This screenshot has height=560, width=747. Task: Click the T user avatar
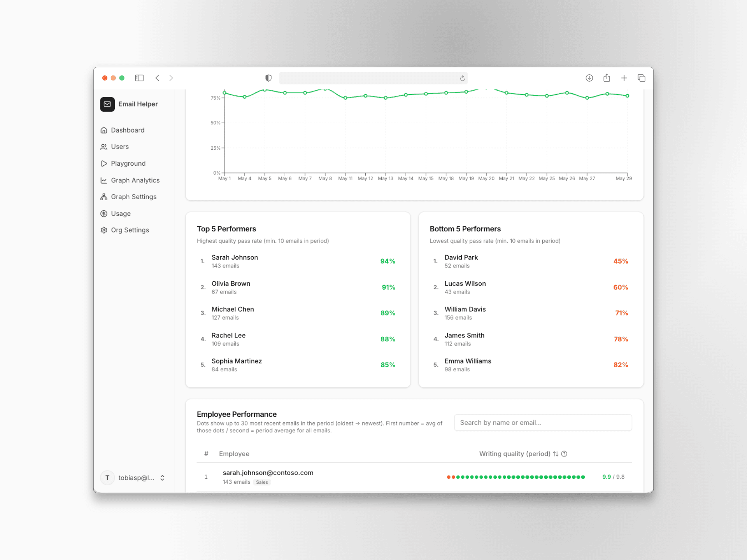pyautogui.click(x=107, y=478)
